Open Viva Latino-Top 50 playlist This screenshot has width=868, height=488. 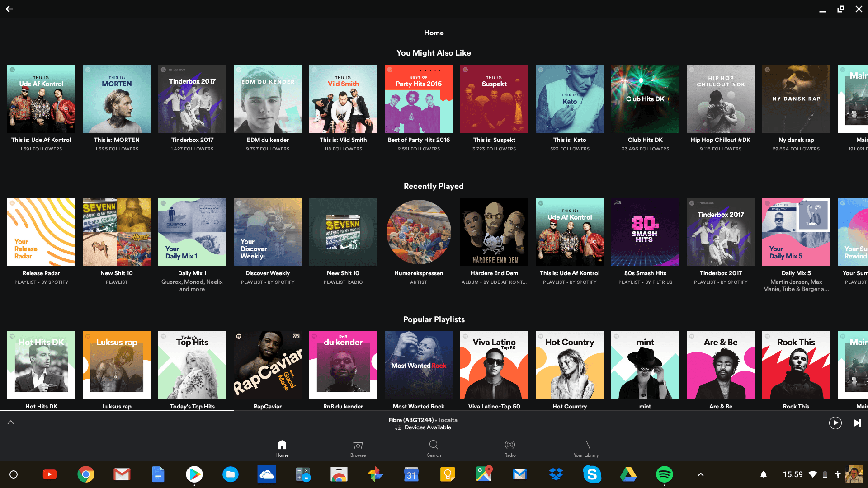point(494,365)
